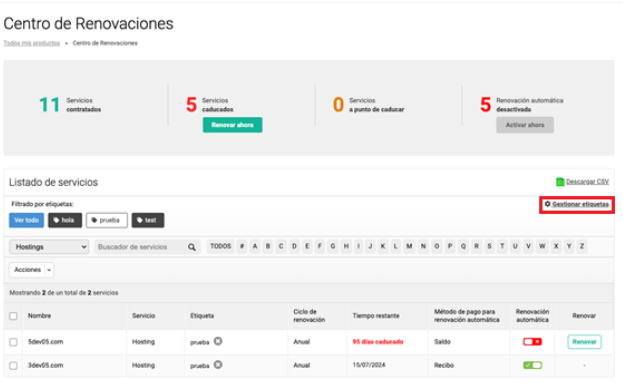Show all services with Ver todo

point(27,220)
